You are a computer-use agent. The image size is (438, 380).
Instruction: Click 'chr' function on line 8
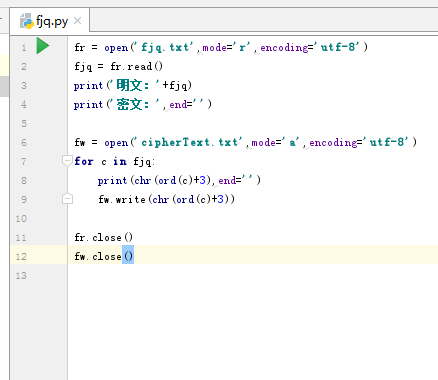coord(143,180)
